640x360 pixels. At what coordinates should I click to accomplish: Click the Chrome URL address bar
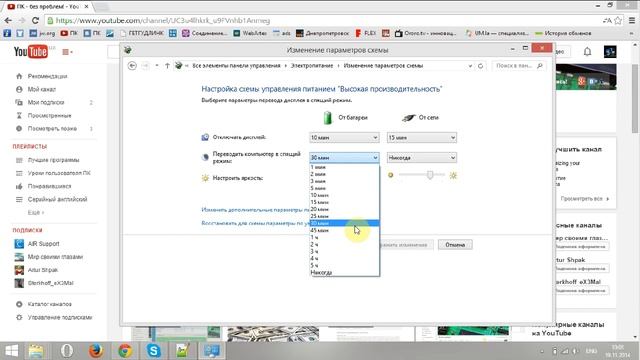coord(322,20)
